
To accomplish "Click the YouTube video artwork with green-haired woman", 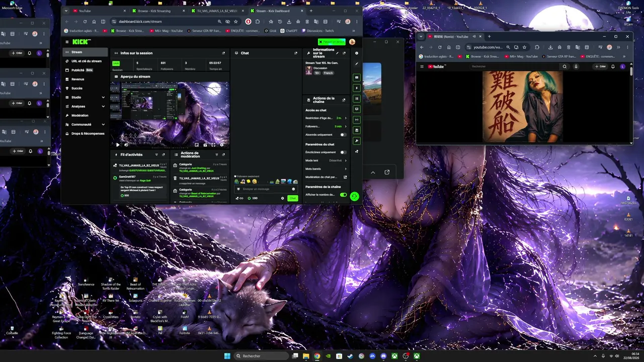I will [x=523, y=107].
